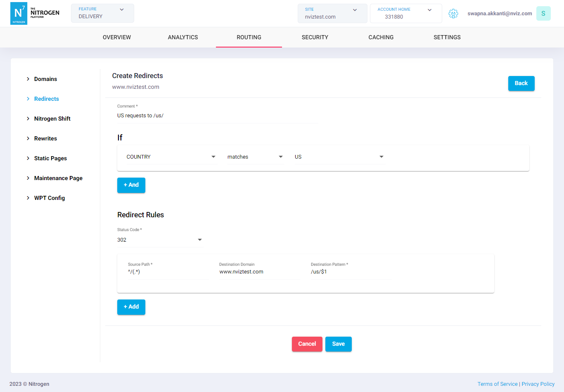Expand Domains chevron in sidebar
Viewport: 564px width, 392px height.
28,79
